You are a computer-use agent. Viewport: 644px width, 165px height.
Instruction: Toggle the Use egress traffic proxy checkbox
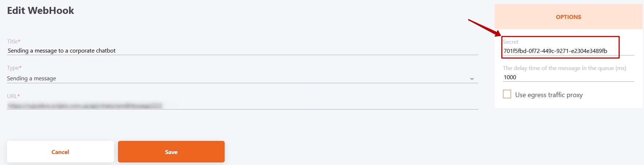tap(507, 94)
